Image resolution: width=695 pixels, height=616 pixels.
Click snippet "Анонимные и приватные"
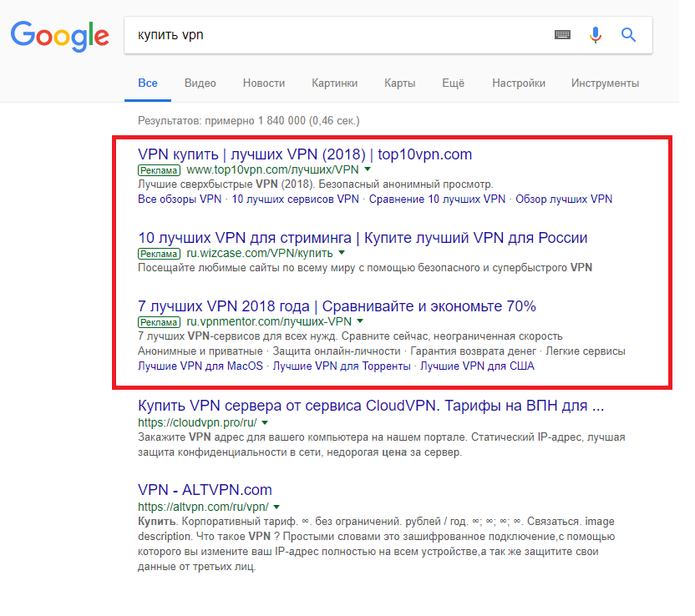(x=200, y=351)
